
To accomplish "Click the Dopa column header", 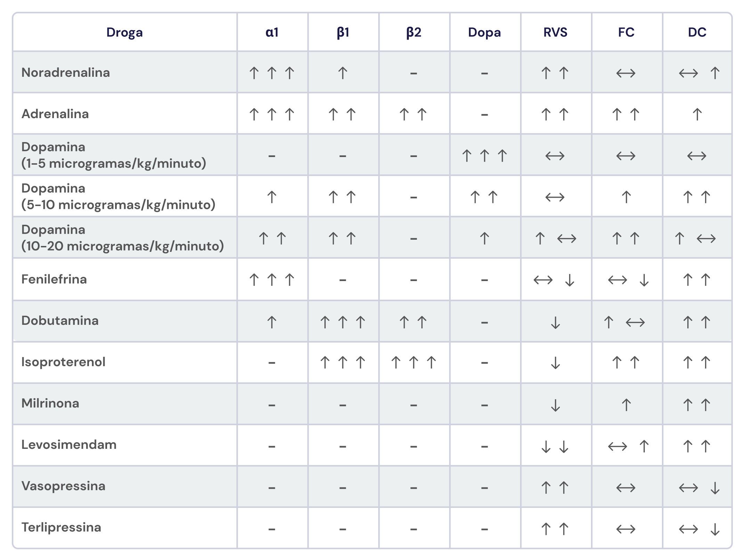I will 484,32.
